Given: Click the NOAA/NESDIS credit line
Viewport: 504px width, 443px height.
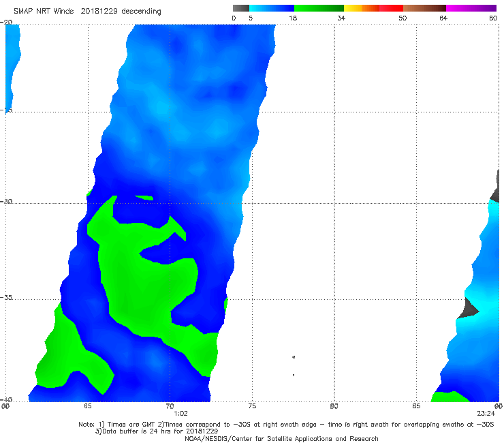Looking at the screenshot, I should (281, 438).
